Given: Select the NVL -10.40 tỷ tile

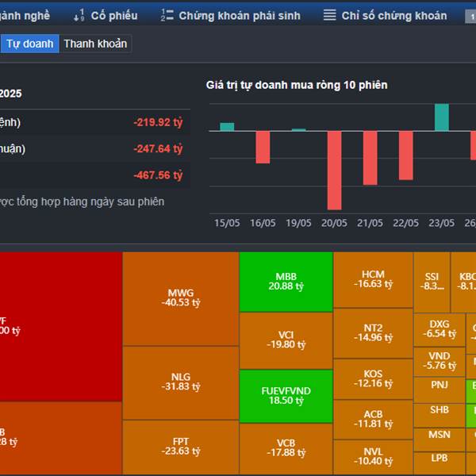Looking at the screenshot, I should pyautogui.click(x=373, y=457).
